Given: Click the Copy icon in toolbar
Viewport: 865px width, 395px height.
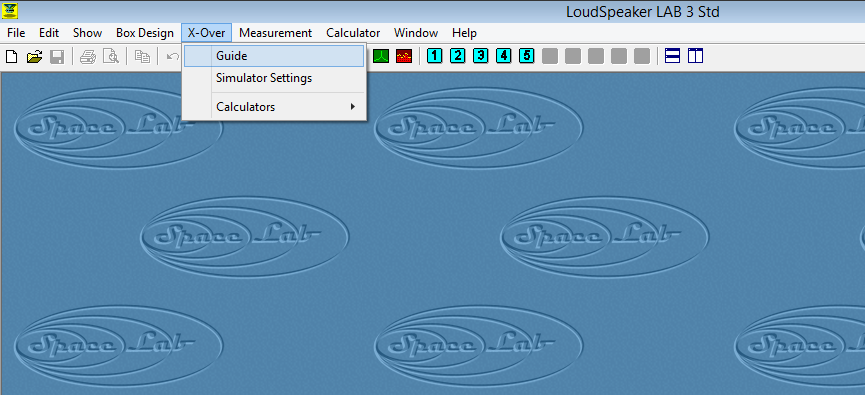Looking at the screenshot, I should (x=143, y=56).
